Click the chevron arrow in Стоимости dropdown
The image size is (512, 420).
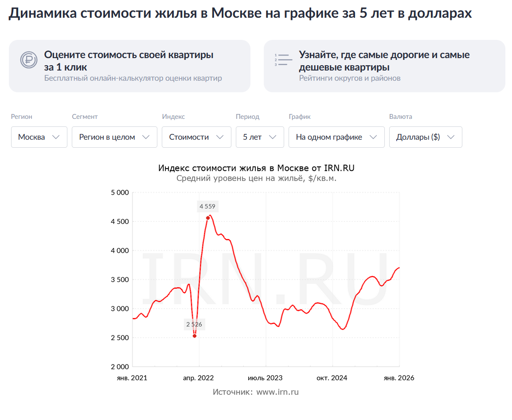point(220,137)
